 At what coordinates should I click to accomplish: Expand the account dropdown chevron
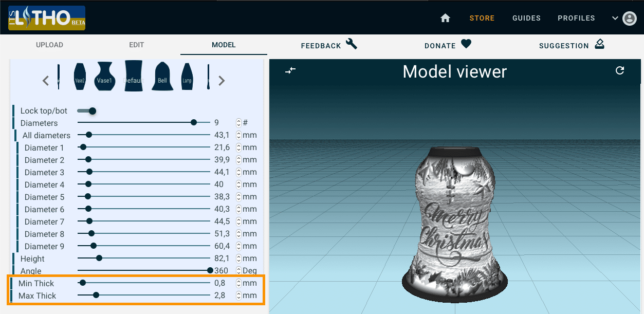pyautogui.click(x=615, y=18)
